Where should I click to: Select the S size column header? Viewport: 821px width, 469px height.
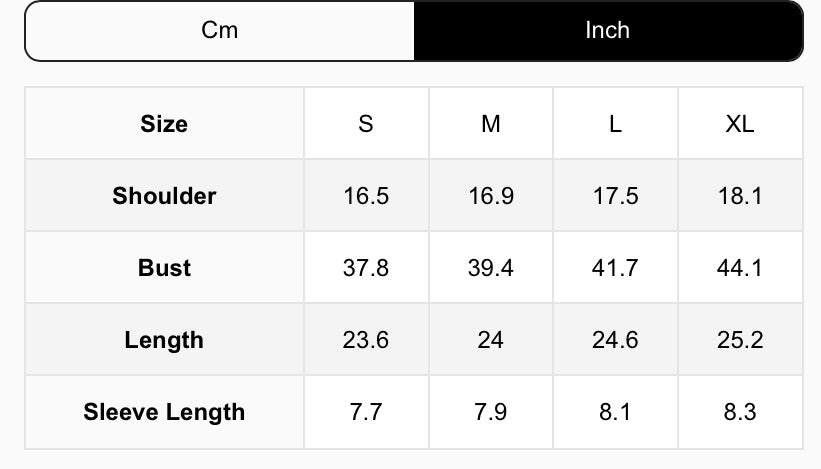click(366, 124)
